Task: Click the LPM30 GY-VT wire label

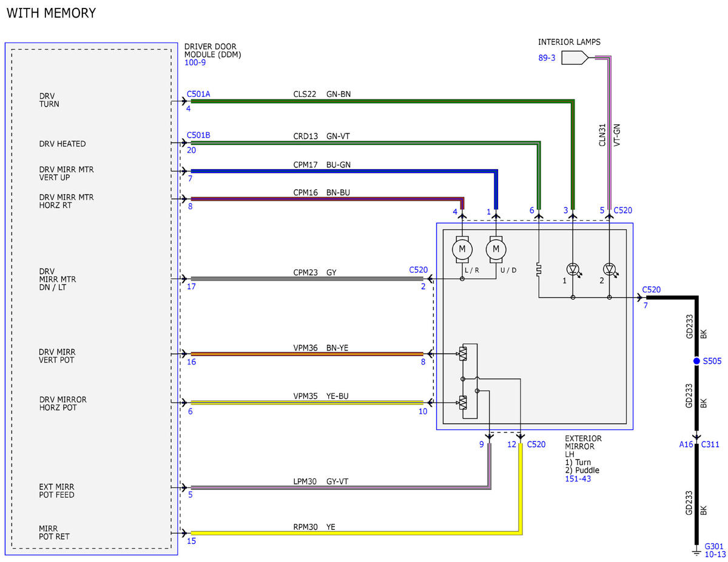Action: point(321,481)
